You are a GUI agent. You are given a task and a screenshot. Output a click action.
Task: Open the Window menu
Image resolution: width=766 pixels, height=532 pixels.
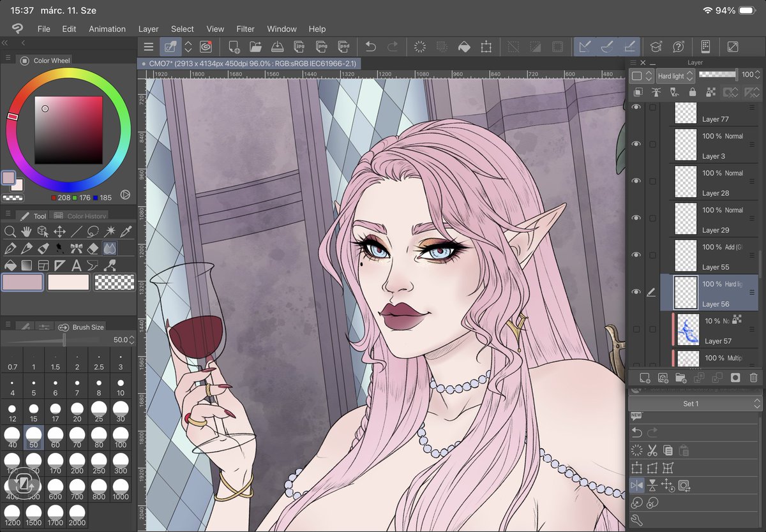(282, 29)
